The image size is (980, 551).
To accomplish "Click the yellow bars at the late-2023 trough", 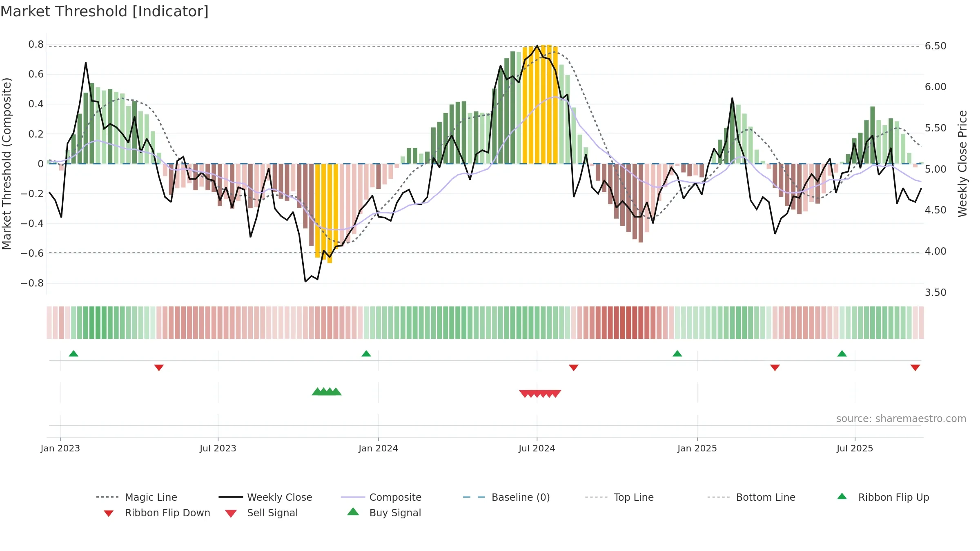I will click(x=327, y=213).
